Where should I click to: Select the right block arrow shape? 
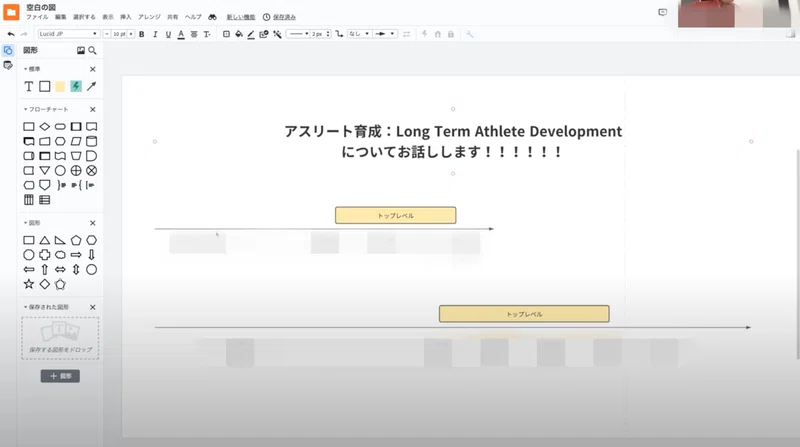tap(76, 255)
